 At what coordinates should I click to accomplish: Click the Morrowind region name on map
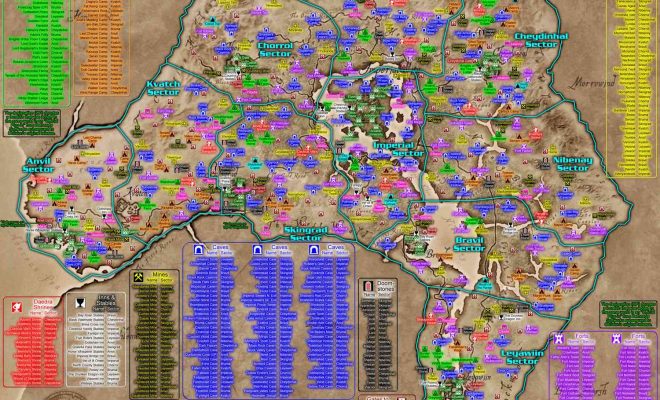coord(593,82)
